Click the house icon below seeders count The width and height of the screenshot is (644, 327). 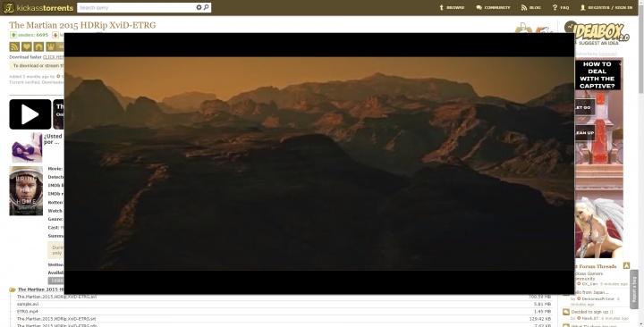tap(38, 46)
